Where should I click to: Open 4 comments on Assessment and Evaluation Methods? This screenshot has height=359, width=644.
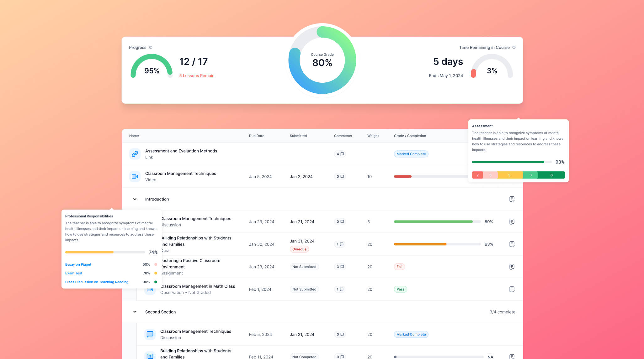point(340,154)
